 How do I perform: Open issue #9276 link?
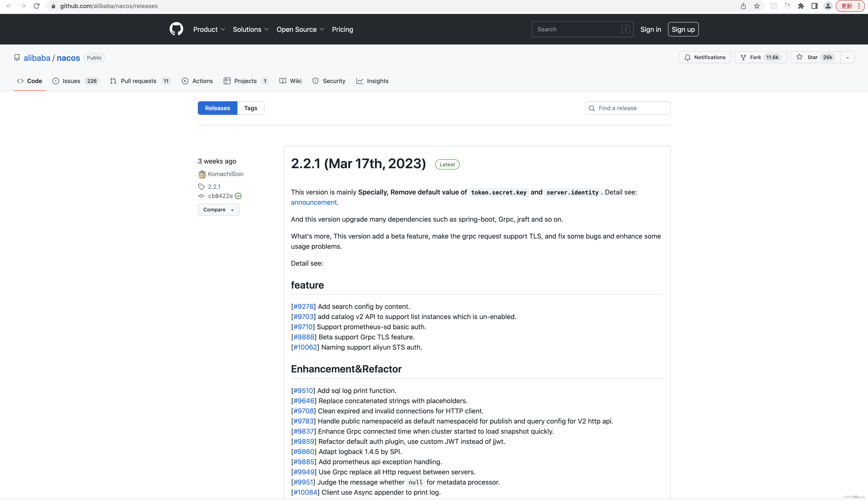tap(303, 307)
